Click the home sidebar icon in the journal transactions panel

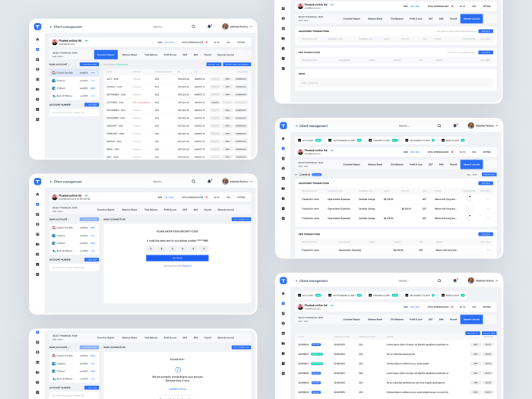pyautogui.click(x=283, y=138)
